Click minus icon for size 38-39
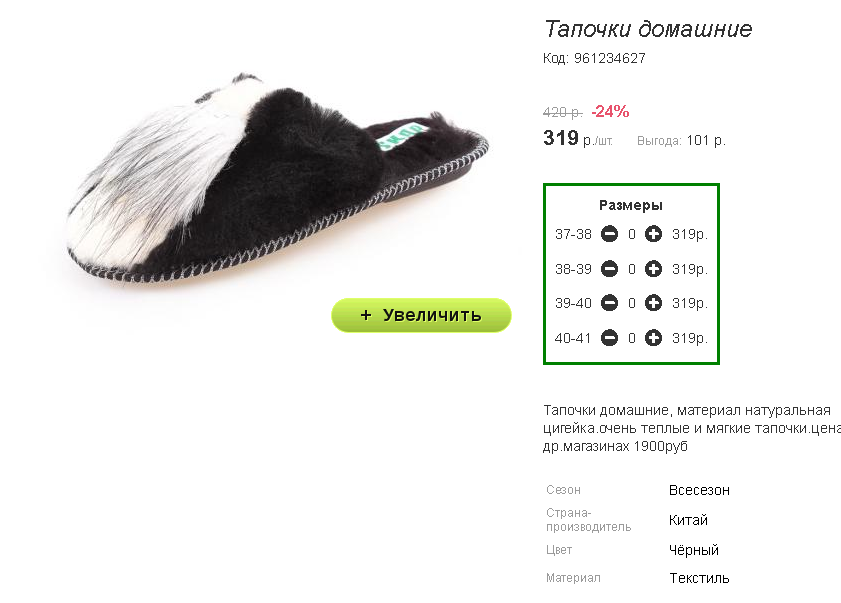The width and height of the screenshot is (841, 603). (x=609, y=269)
